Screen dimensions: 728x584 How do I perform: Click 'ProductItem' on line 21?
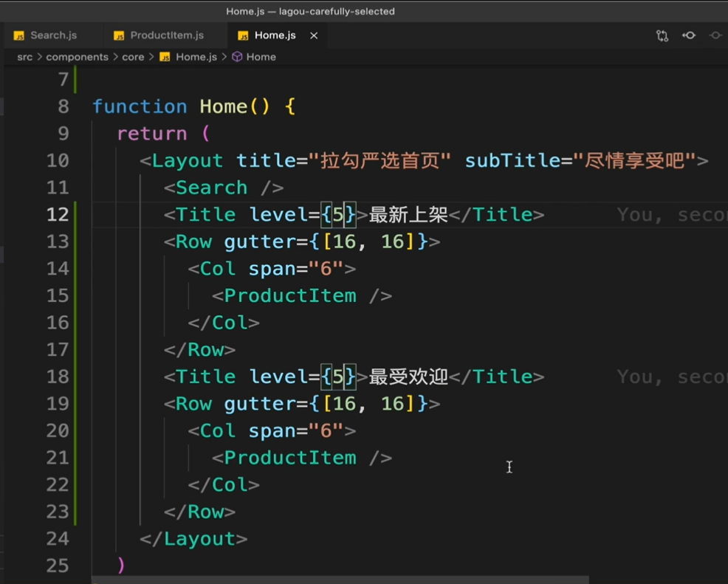(290, 458)
